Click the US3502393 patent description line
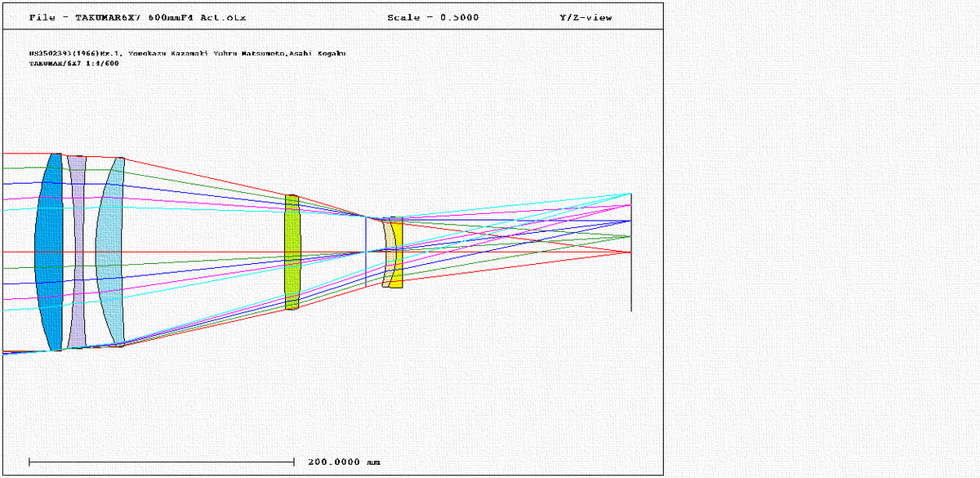The width and height of the screenshot is (980, 478). (187, 53)
